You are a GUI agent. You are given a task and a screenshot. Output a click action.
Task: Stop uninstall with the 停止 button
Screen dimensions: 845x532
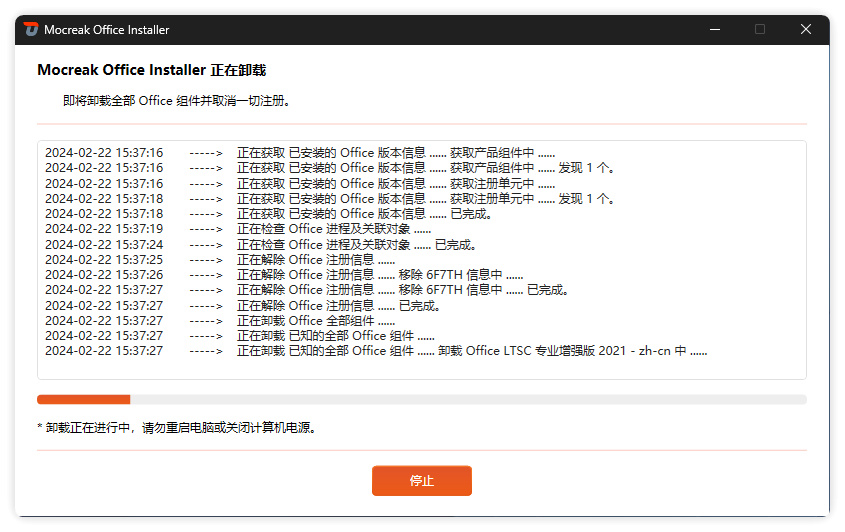pyautogui.click(x=421, y=480)
